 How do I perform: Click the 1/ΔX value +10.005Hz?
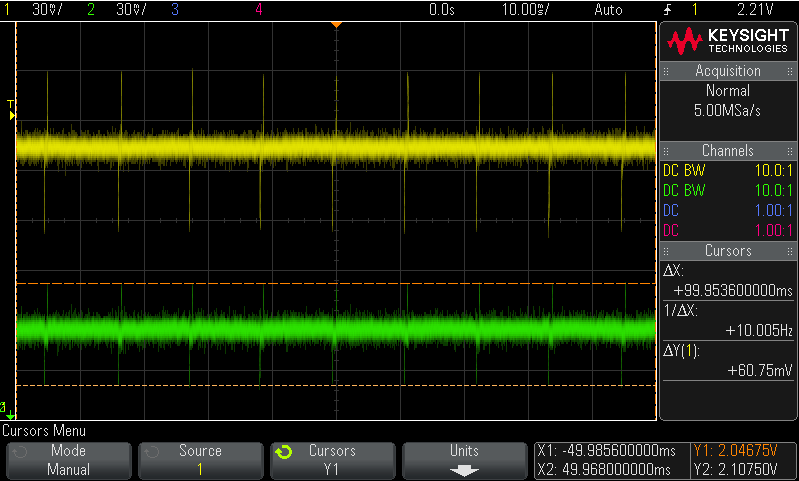(759, 331)
